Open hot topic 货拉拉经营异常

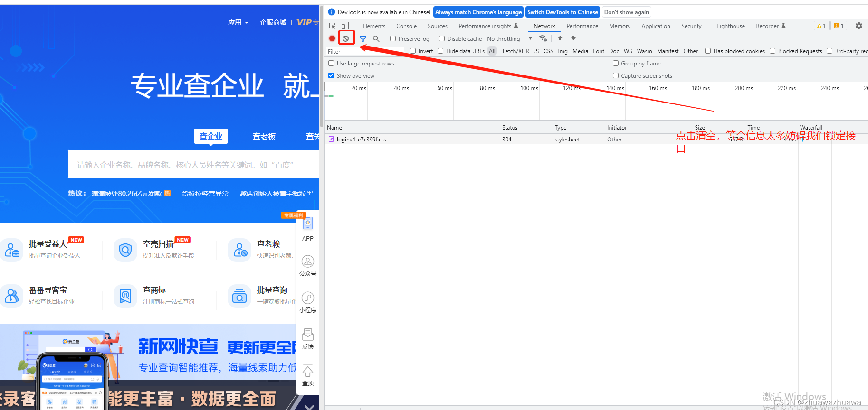[x=205, y=194]
